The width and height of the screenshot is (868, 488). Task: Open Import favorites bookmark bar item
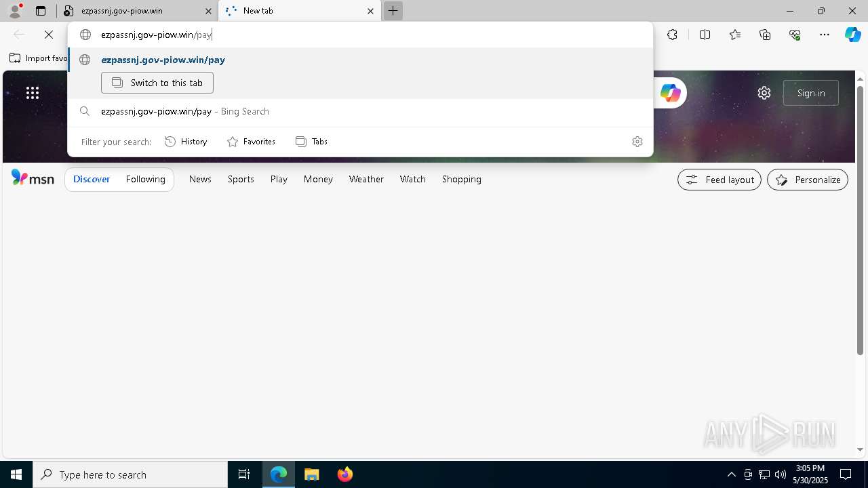[39, 58]
